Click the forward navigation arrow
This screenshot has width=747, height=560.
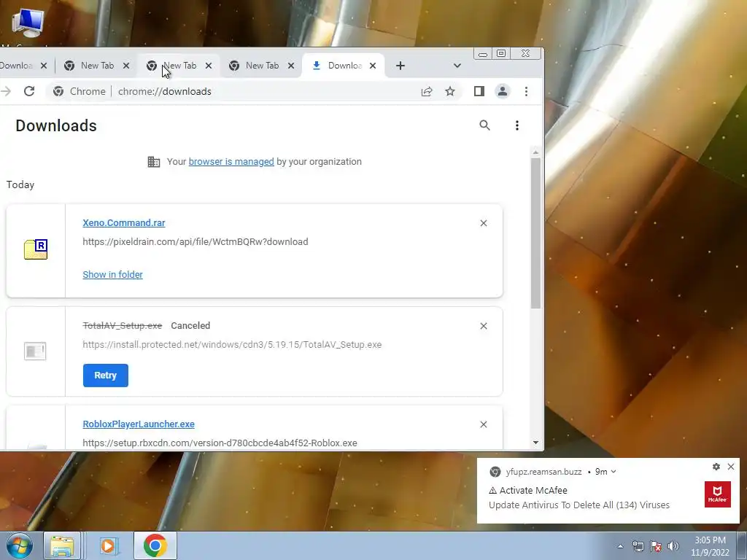tap(5, 91)
